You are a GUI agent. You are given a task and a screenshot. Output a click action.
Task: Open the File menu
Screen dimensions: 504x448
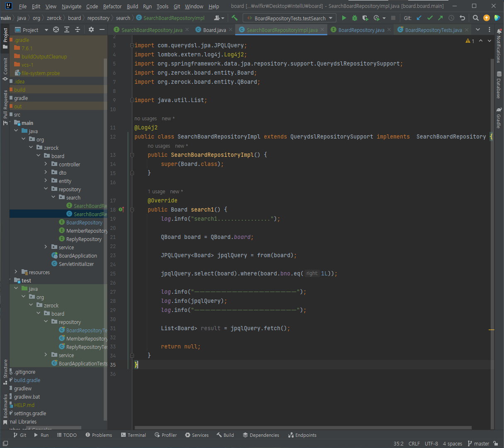[x=22, y=6]
